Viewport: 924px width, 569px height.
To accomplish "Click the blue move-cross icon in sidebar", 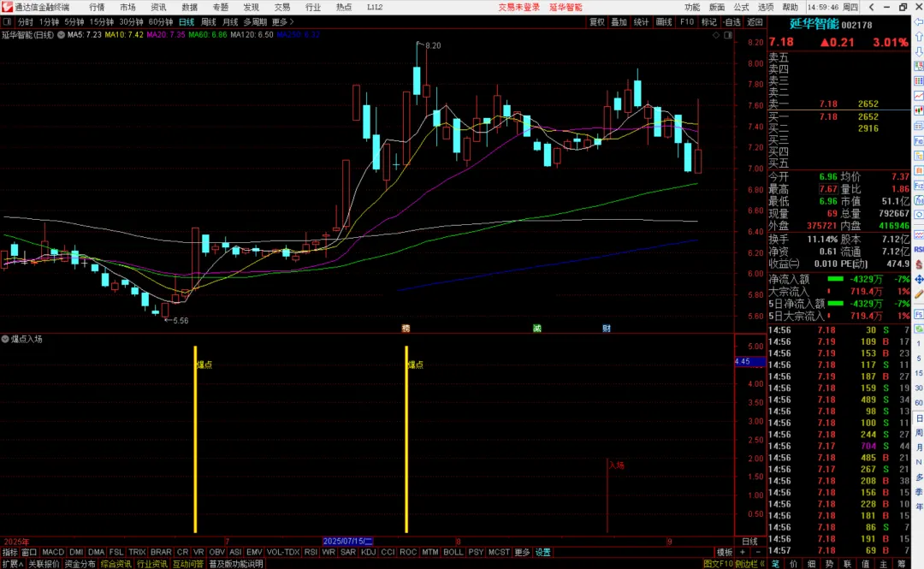I will pos(919,280).
